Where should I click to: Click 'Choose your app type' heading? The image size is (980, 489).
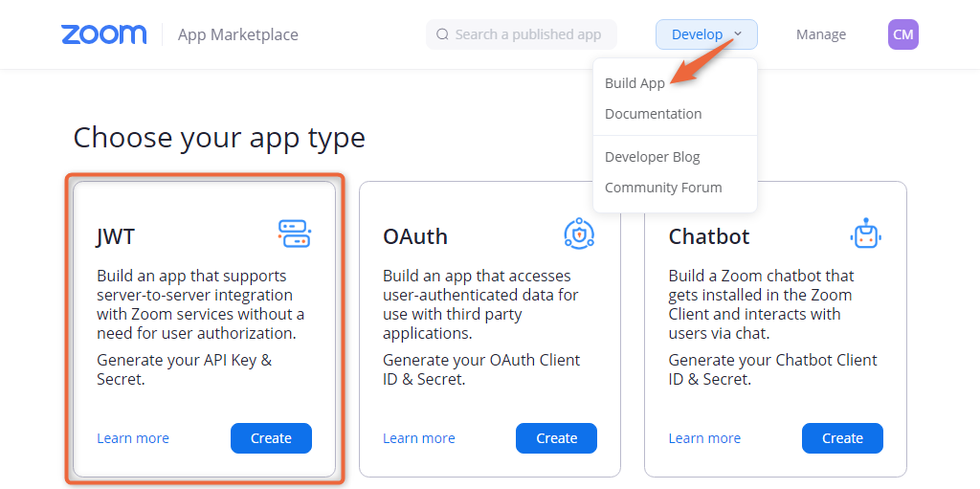(219, 138)
